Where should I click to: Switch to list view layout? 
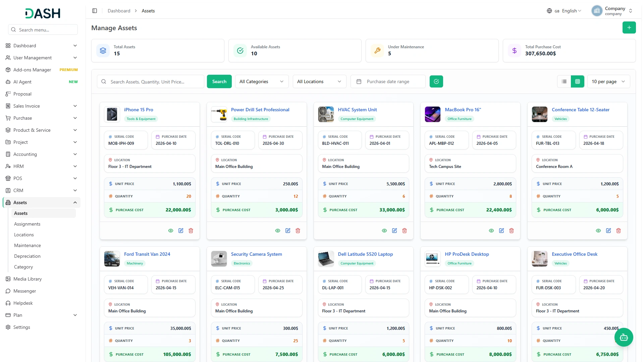pos(564,81)
